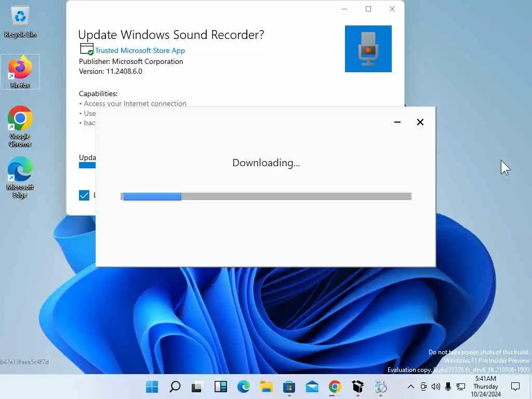Click the 'Version: 11.2408.6.0' text
The height and width of the screenshot is (399, 532).
click(111, 71)
